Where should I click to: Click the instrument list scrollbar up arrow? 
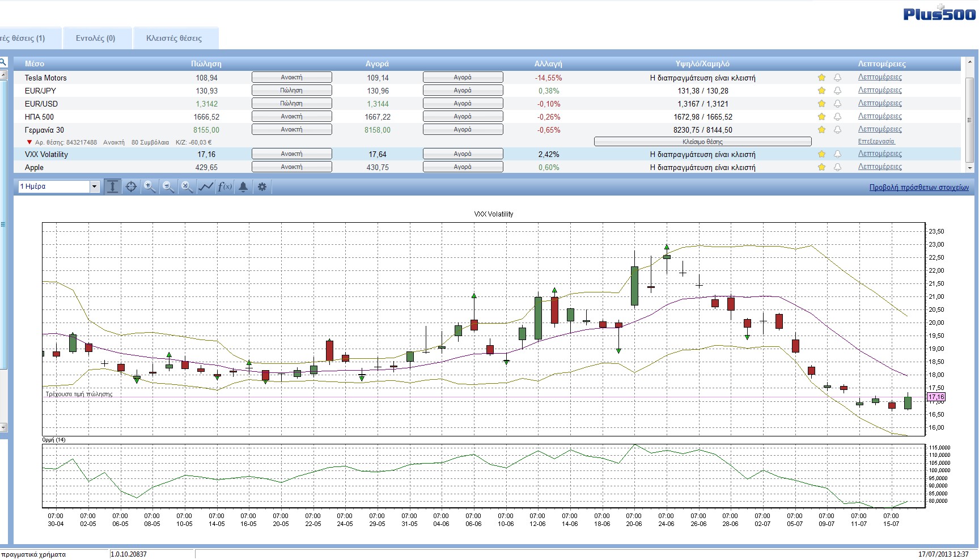point(969,61)
